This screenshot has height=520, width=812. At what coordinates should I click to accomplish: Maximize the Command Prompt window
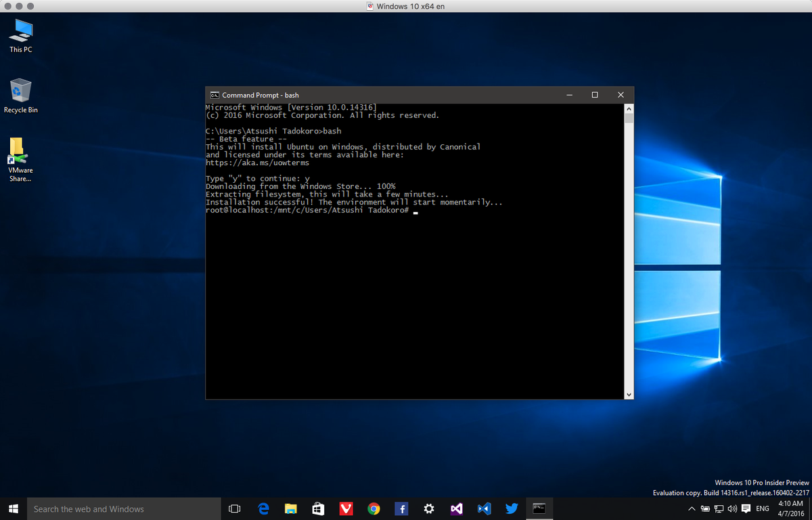595,95
